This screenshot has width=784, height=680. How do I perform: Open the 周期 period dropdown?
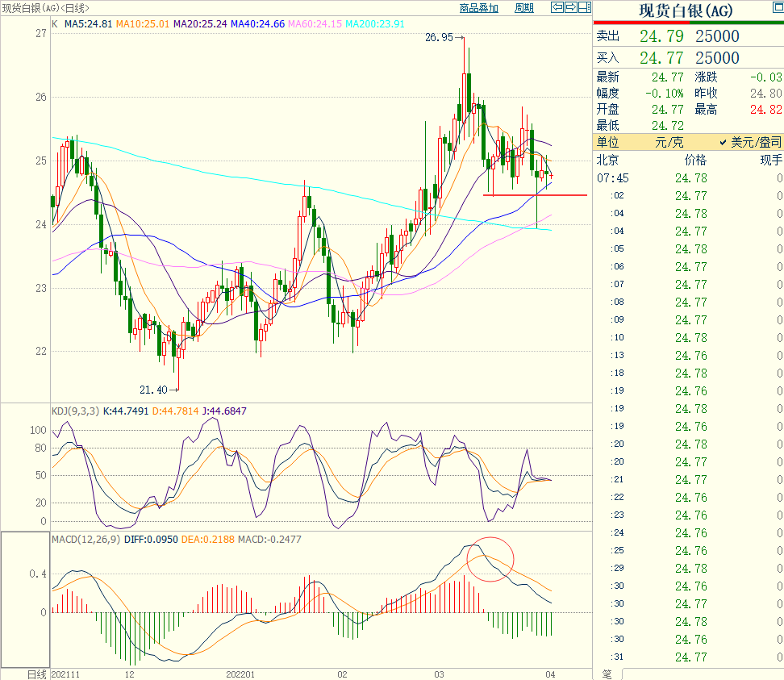(523, 8)
